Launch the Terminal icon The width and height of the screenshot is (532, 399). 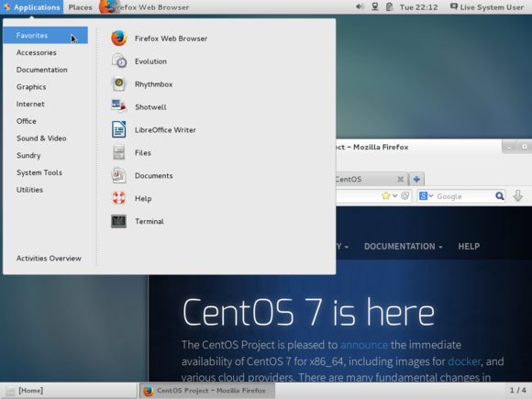coord(118,221)
